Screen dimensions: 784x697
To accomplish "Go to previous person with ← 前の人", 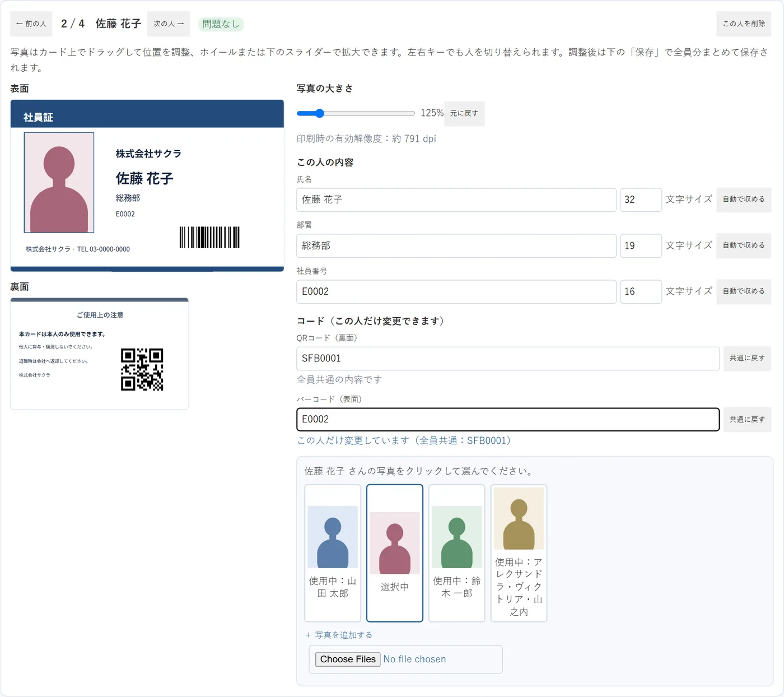I will (31, 24).
